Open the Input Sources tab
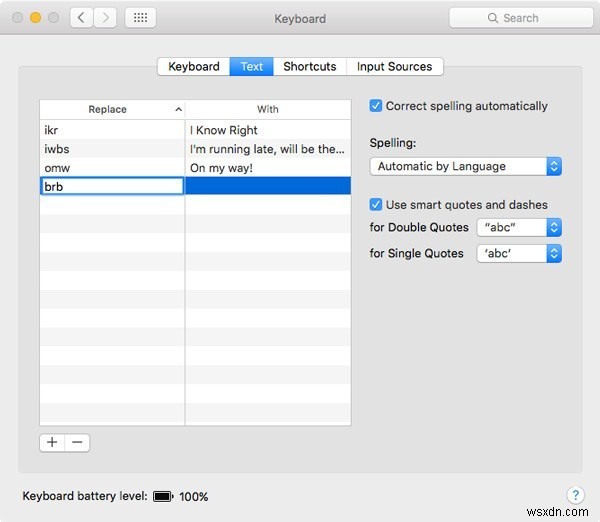 click(x=395, y=67)
